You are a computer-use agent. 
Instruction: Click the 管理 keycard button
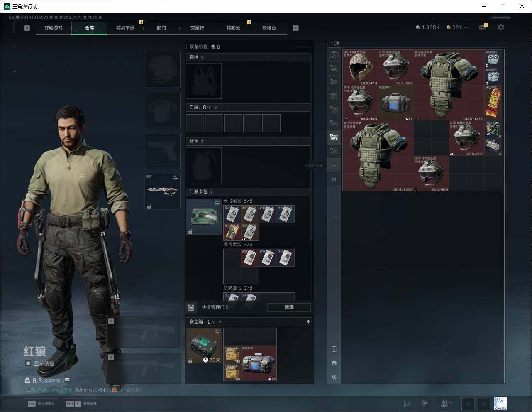(289, 307)
